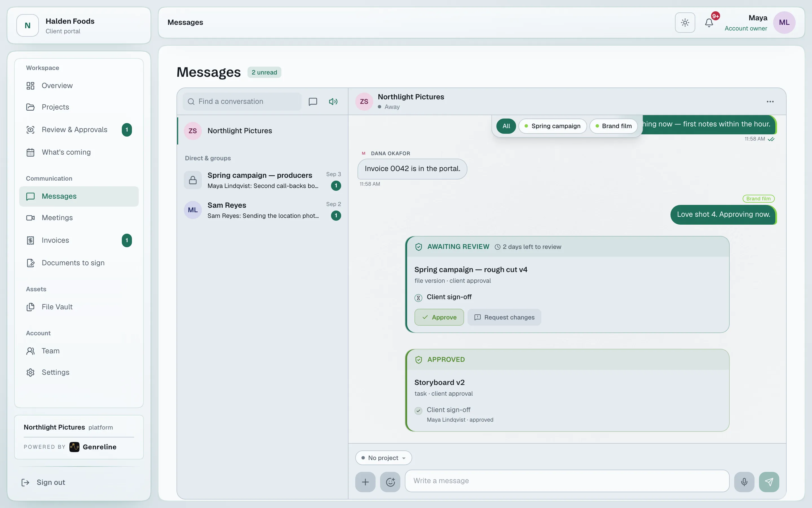The image size is (812, 508).
Task: Click Storyboard v2 approval card title
Action: 439,382
